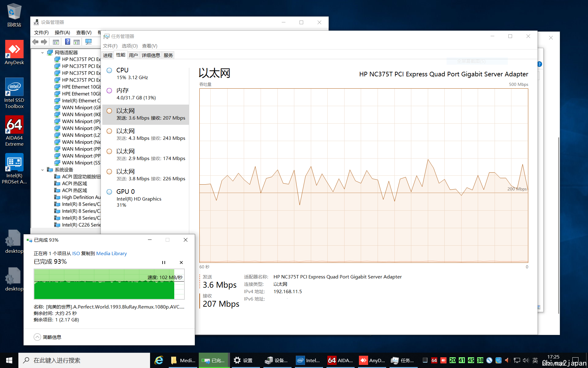
Task: Open AIDA64 Extreme desktop shortcut
Action: [14, 131]
